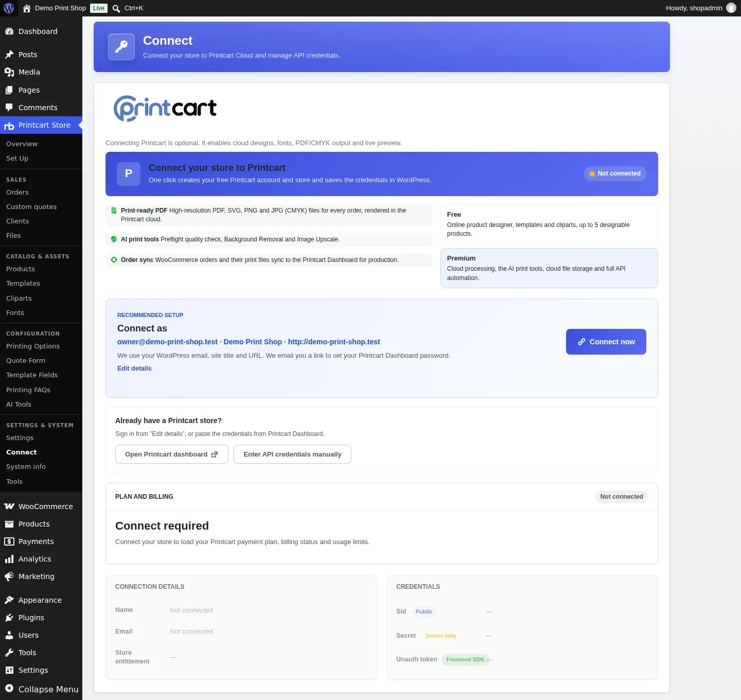Click the Analytics bar chart icon

(9, 559)
